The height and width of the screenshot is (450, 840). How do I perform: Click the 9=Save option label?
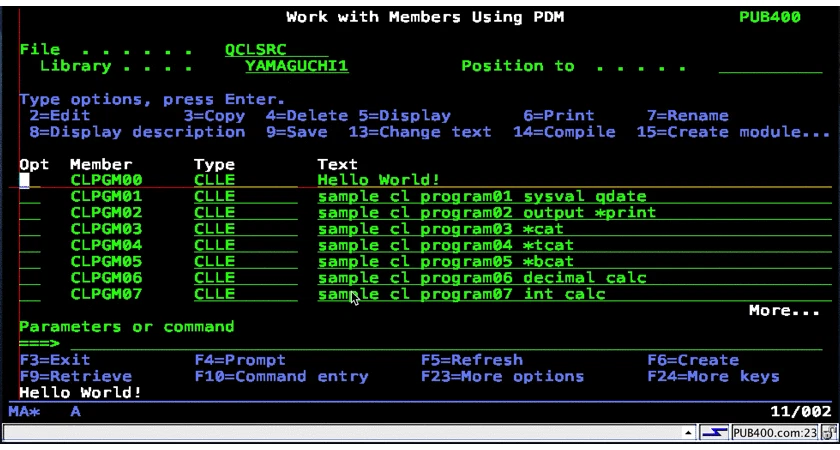(297, 132)
